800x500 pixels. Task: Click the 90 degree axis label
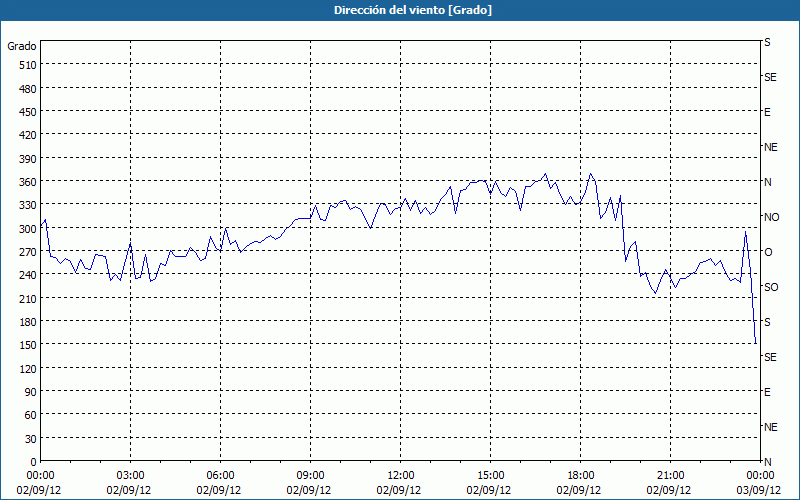pyautogui.click(x=31, y=392)
